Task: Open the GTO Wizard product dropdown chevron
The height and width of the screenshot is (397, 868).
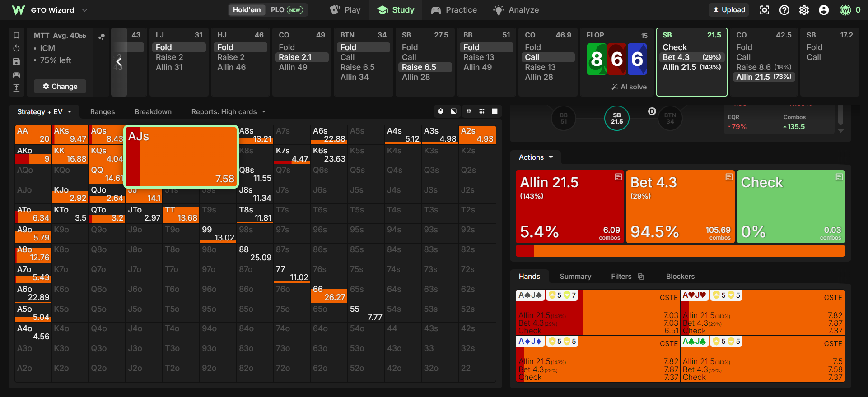Action: click(84, 10)
